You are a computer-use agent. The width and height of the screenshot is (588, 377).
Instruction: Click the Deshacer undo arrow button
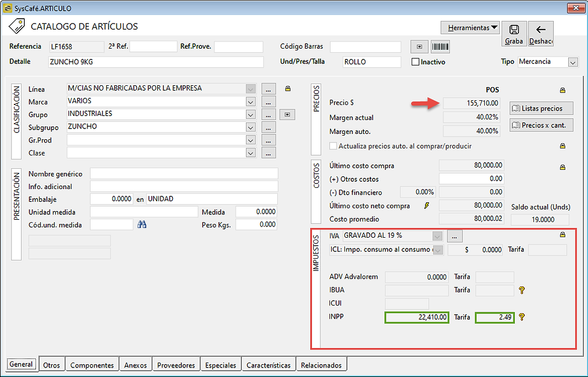click(541, 34)
